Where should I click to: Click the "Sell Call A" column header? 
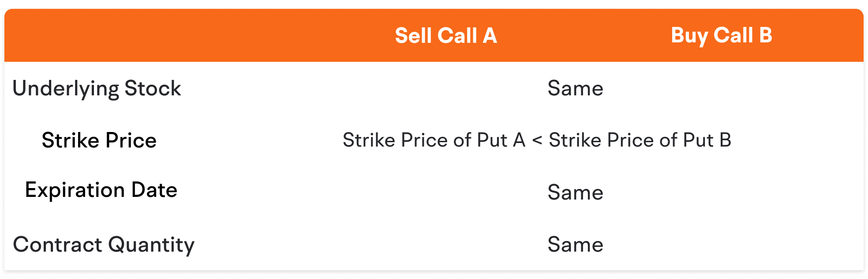[x=446, y=35]
